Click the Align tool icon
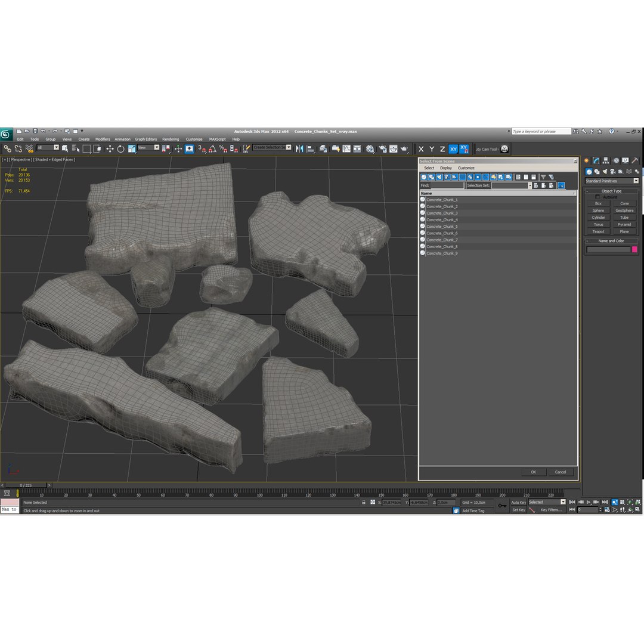Viewport: 644px width, 644px height. click(x=311, y=149)
